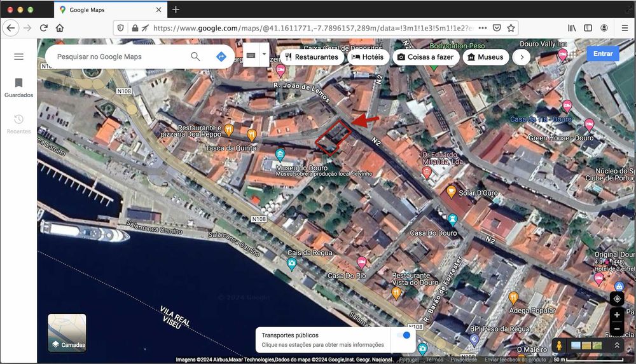
Task: Select the Museus category chip
Action: coord(486,57)
